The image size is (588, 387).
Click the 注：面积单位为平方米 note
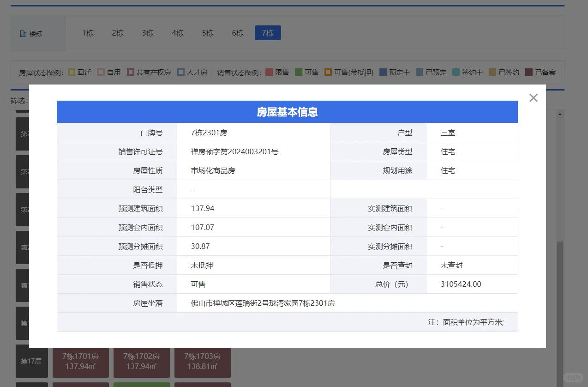[466, 322]
